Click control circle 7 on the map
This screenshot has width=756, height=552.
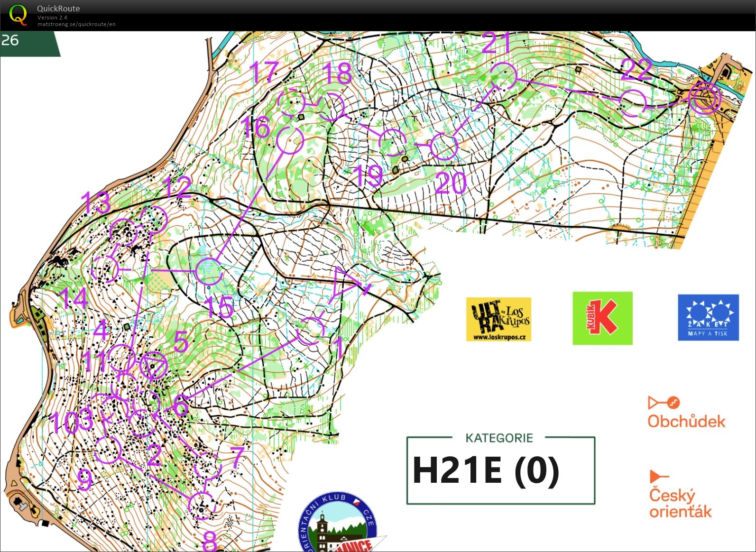[207, 466]
